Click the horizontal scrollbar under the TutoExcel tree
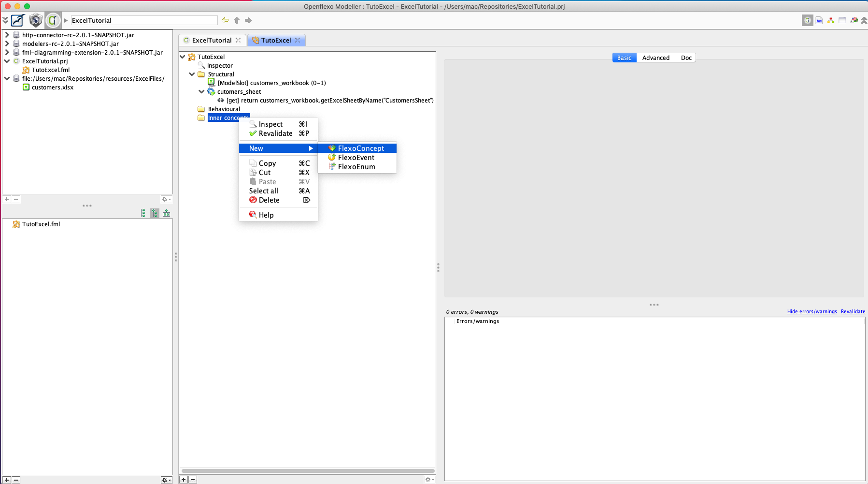The image size is (868, 484). pyautogui.click(x=308, y=470)
